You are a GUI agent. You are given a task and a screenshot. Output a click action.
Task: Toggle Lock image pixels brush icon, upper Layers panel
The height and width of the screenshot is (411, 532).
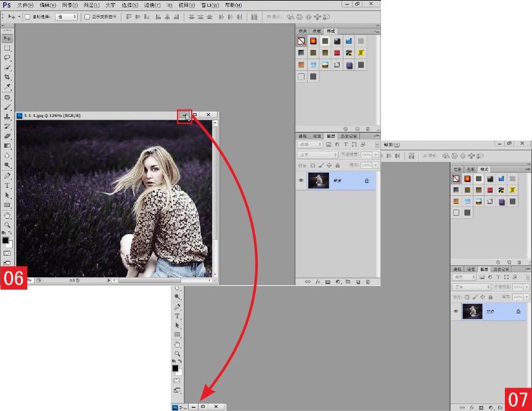click(x=321, y=165)
